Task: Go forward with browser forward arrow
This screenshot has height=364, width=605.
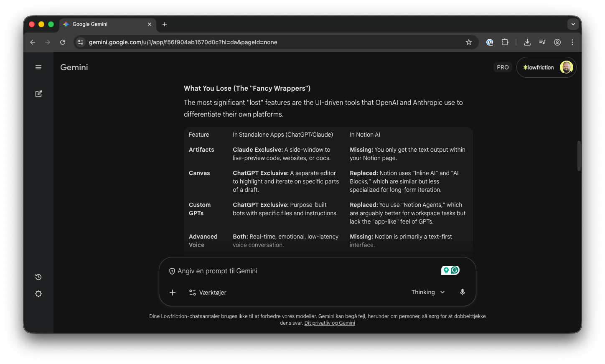Action: [48, 42]
